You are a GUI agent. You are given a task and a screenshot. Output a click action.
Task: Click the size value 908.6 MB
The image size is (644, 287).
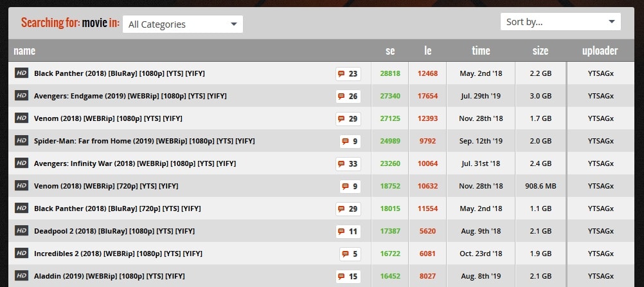coord(540,186)
